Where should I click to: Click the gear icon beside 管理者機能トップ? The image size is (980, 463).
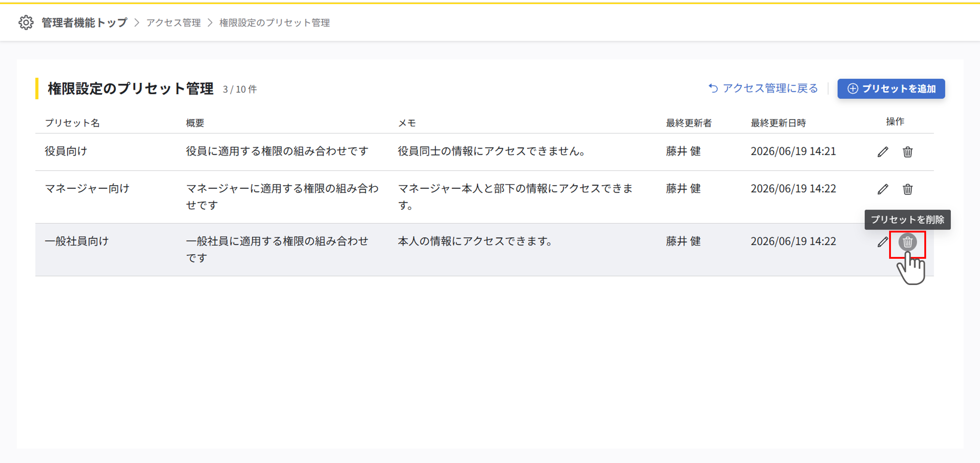point(26,23)
